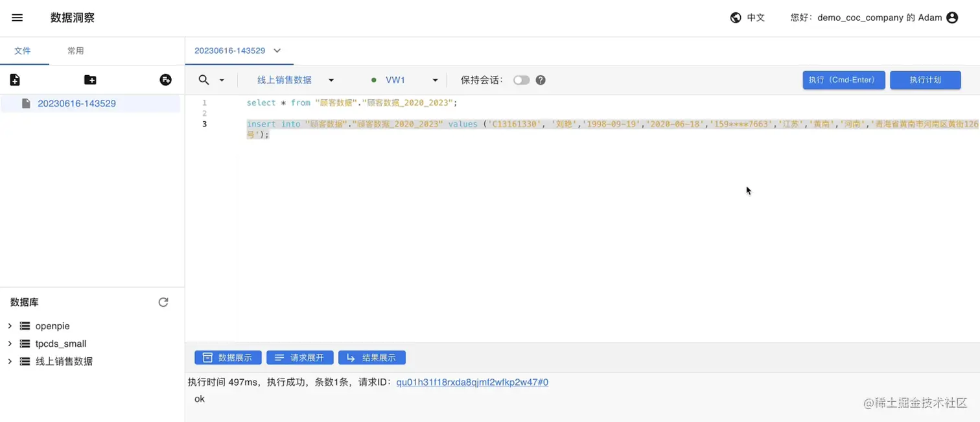Click the greeting text demo_coc_company 的 Adam

pos(866,18)
